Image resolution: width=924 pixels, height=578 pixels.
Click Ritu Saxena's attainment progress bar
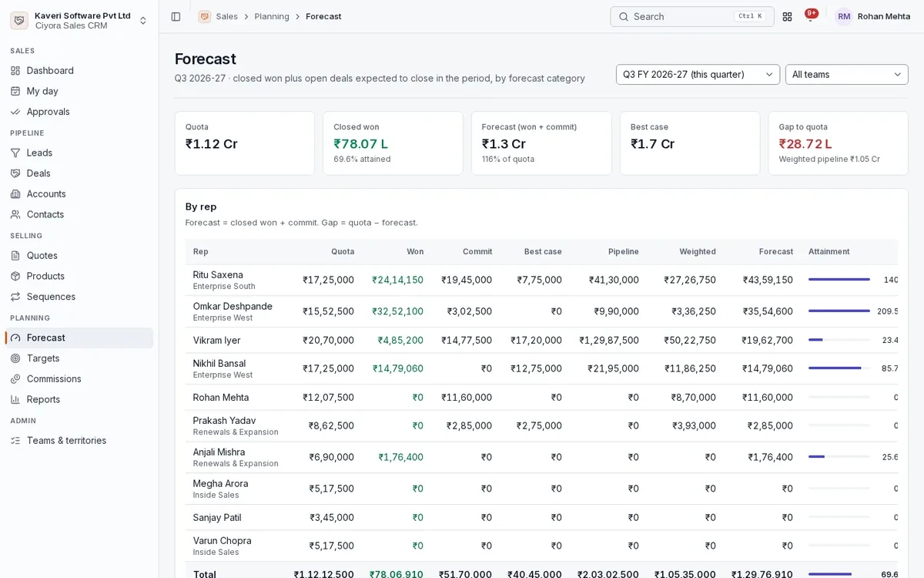pyautogui.click(x=839, y=280)
